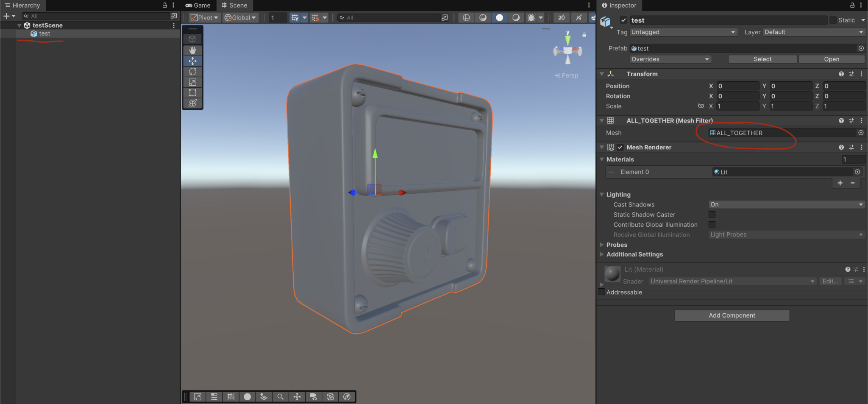This screenshot has height=404, width=868.
Task: Click the scene orientation gizmo
Action: click(568, 51)
